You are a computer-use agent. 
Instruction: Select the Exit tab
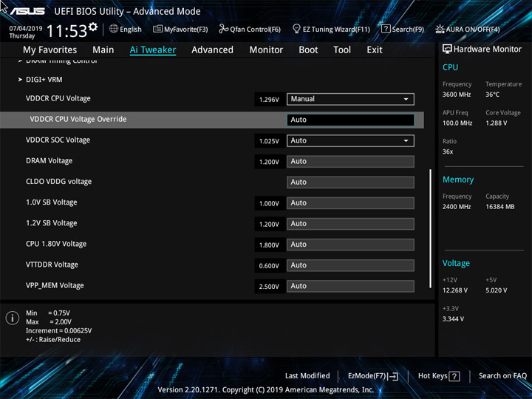coord(375,50)
